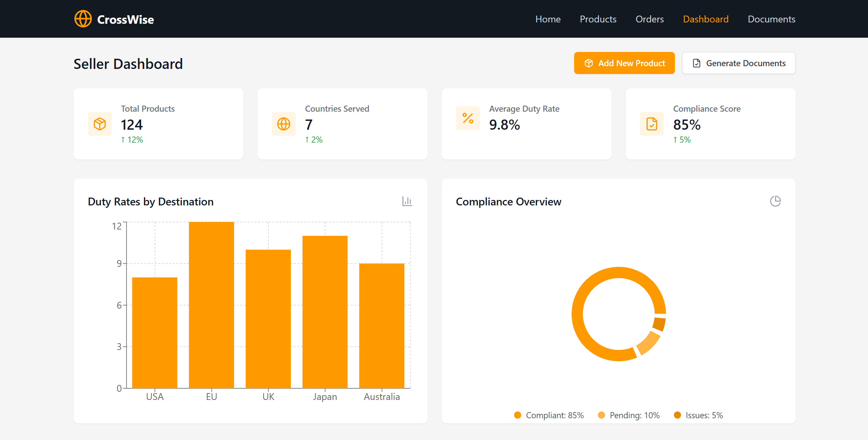Screen dimensions: 868x440
Task: Click the Issues segment of donut chart
Action: (x=659, y=324)
